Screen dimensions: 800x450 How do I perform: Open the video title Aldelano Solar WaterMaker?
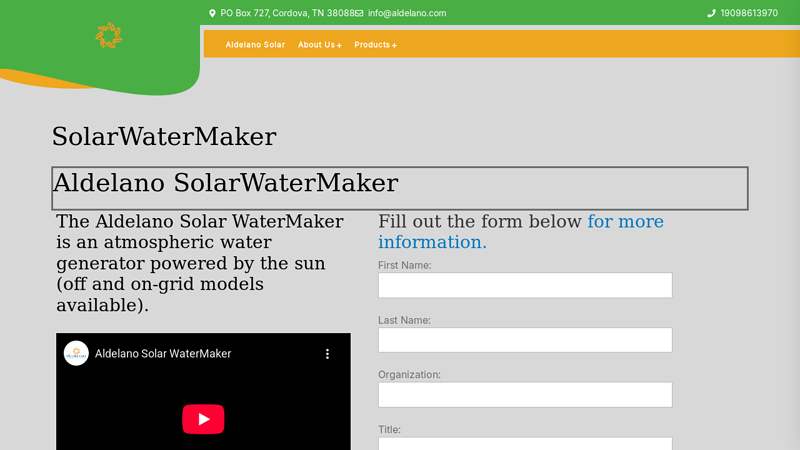point(163,354)
